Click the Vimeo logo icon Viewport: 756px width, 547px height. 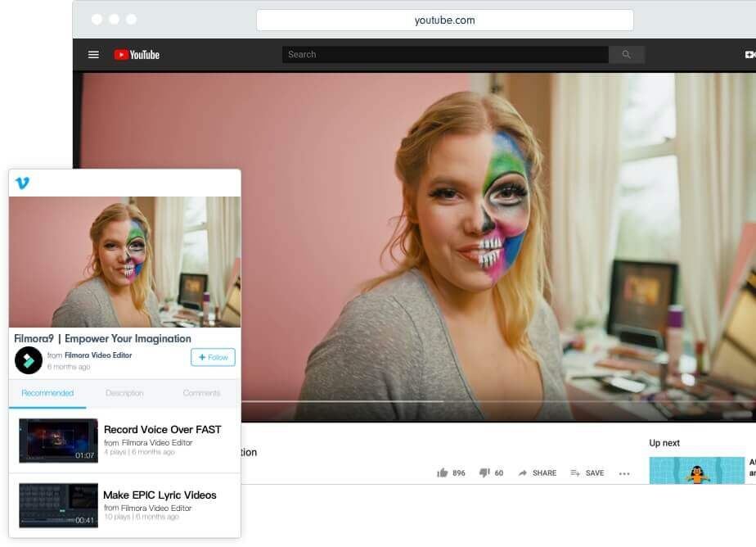tap(22, 183)
